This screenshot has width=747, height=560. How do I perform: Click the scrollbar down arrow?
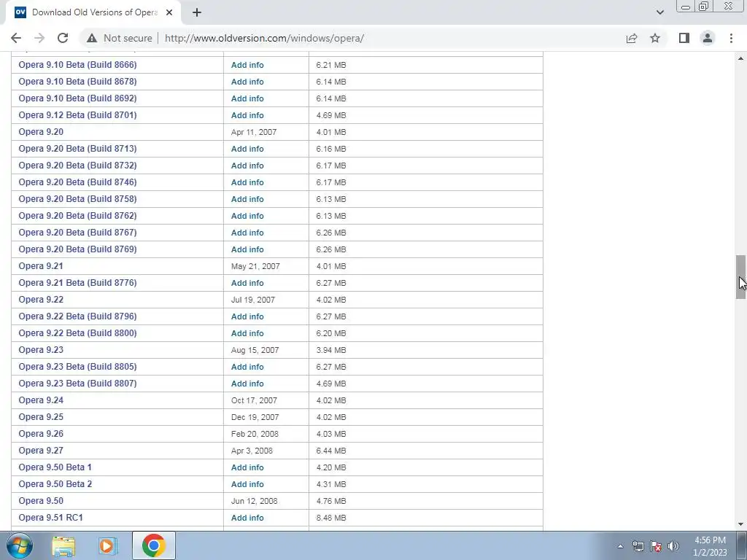coord(740,524)
